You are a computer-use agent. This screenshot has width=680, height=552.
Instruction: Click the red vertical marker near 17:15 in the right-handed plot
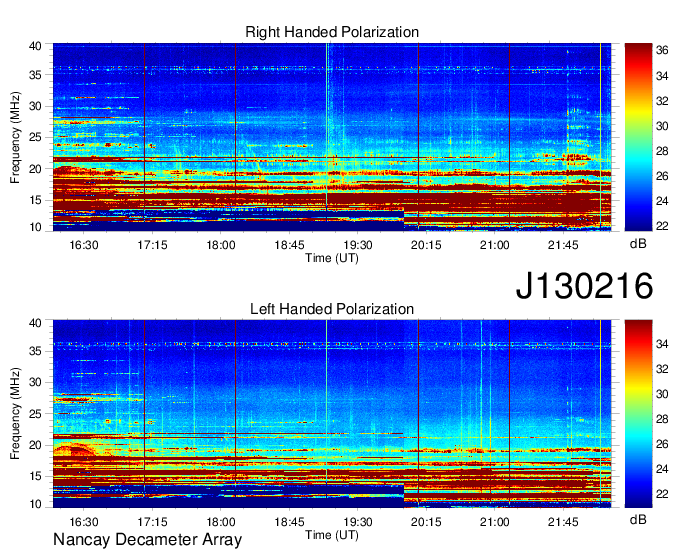click(x=144, y=137)
